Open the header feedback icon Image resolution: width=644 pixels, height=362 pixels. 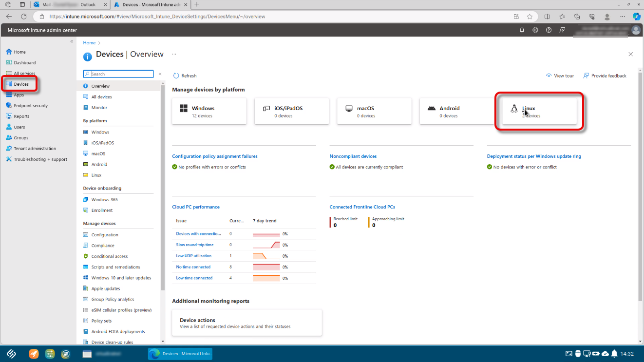(563, 30)
